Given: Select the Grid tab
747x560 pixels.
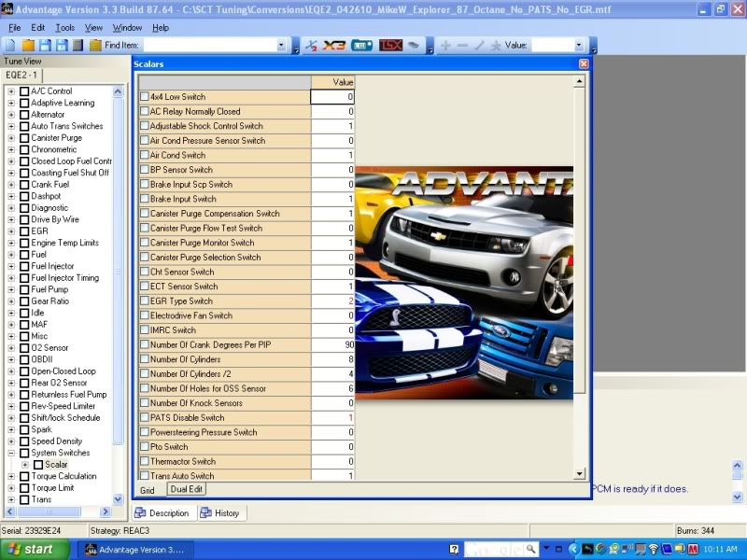Looking at the screenshot, I should [x=148, y=490].
